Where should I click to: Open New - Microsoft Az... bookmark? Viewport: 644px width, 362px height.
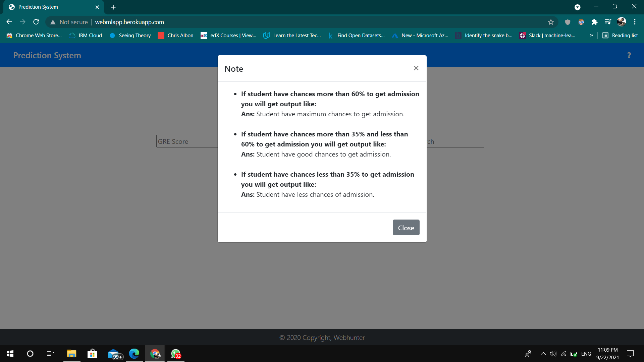pyautogui.click(x=420, y=35)
